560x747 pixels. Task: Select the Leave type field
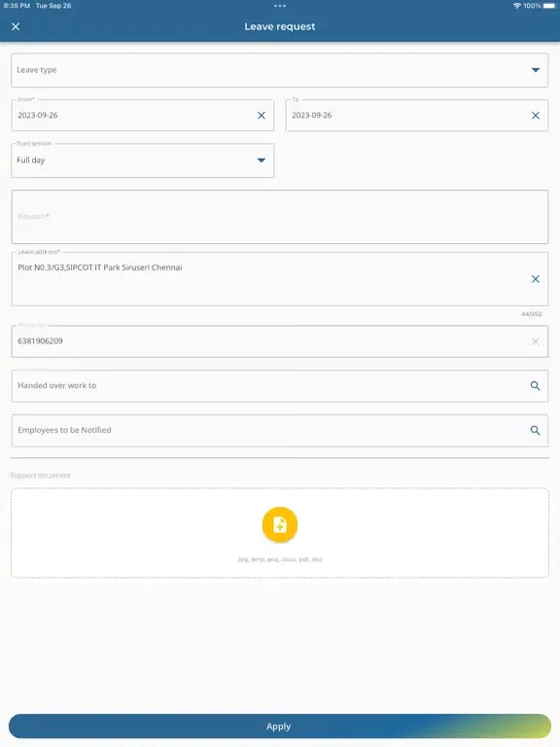pyautogui.click(x=280, y=70)
